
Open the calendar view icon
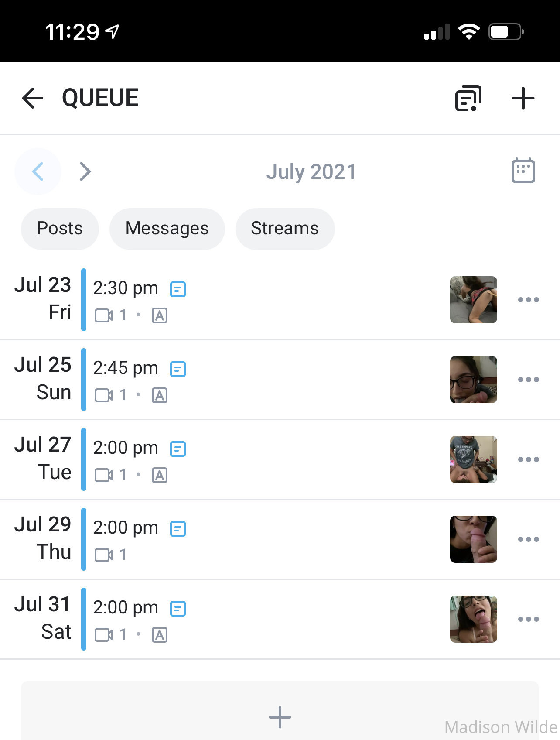click(x=523, y=170)
